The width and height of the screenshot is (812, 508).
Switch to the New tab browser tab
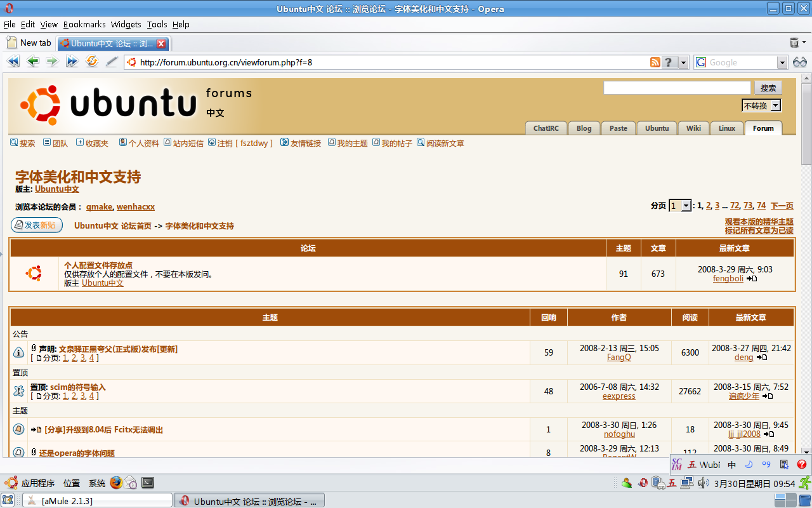coord(29,43)
